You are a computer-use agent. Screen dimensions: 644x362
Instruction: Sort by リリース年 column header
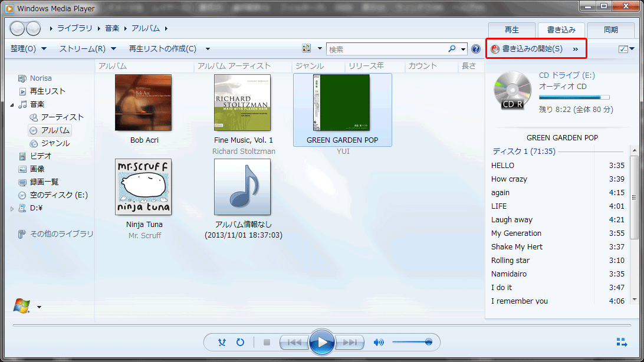pos(366,65)
